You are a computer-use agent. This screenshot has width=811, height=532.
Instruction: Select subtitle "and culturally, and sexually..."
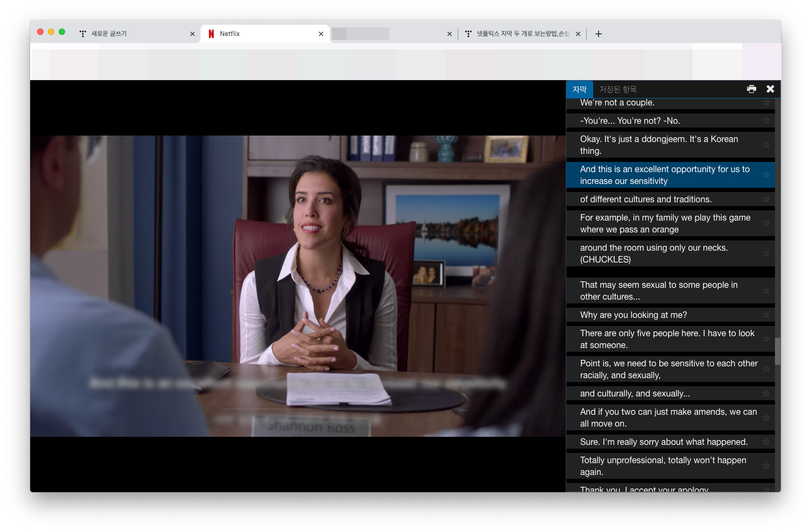[x=670, y=393]
